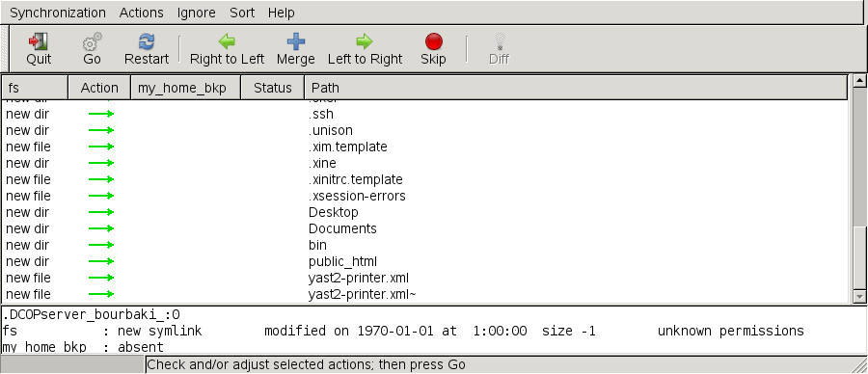
Task: Click the green action arrow for bin
Action: click(101, 245)
